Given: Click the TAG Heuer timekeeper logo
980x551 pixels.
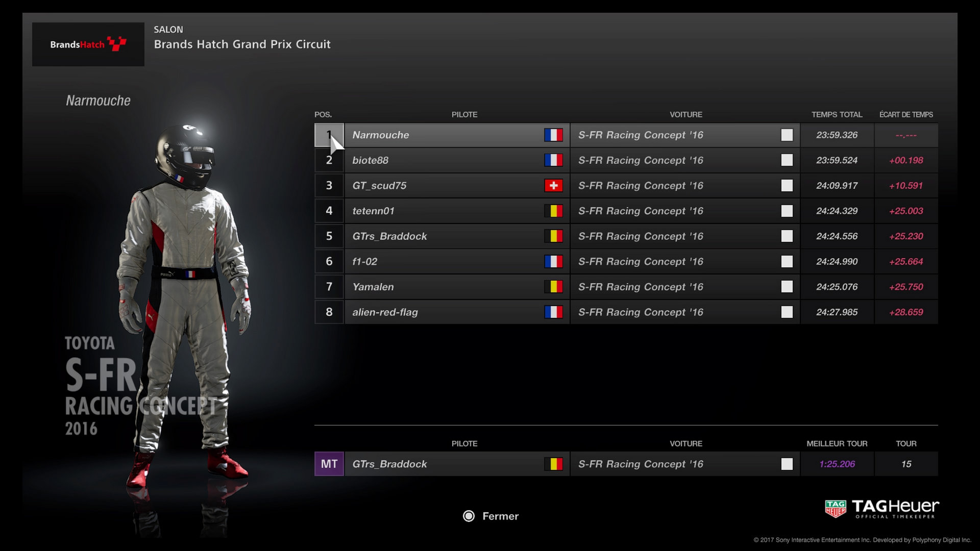Looking at the screenshot, I should 882,509.
